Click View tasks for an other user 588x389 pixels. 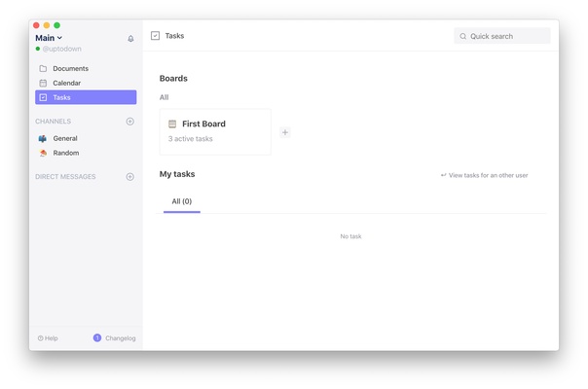pos(485,175)
